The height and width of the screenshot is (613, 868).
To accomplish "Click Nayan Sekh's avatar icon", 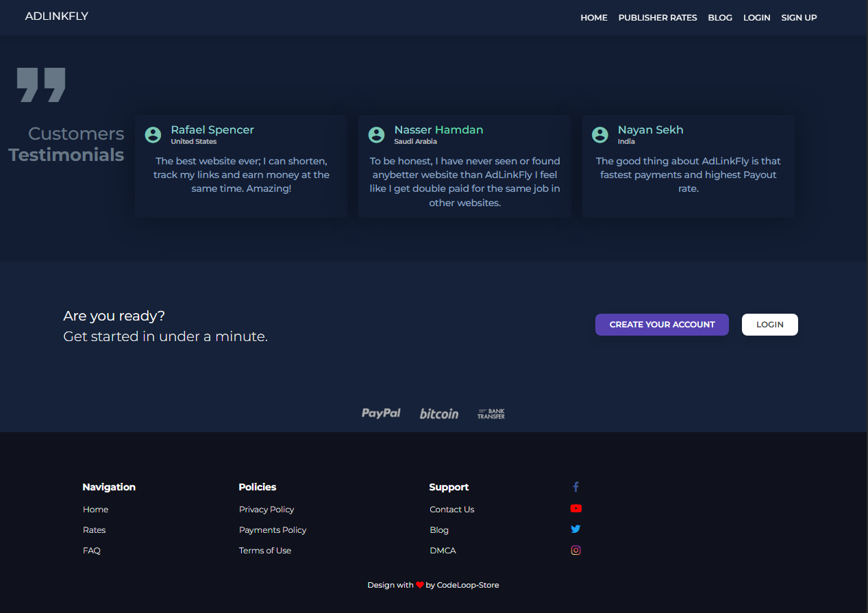I will [599, 135].
